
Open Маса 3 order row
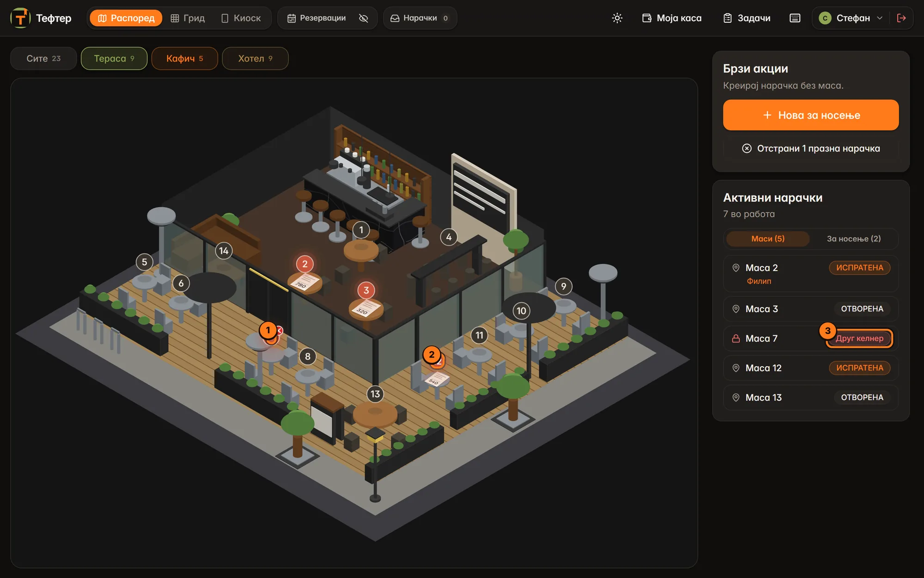coord(811,309)
